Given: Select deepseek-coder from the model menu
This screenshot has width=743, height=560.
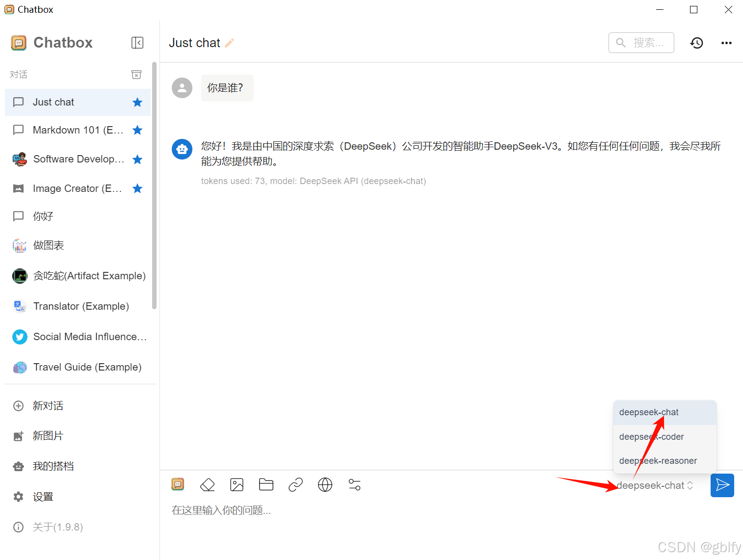Looking at the screenshot, I should (x=665, y=437).
